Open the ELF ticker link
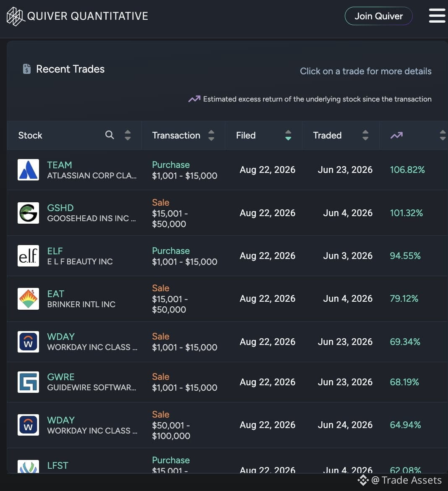The image size is (448, 491). click(55, 251)
